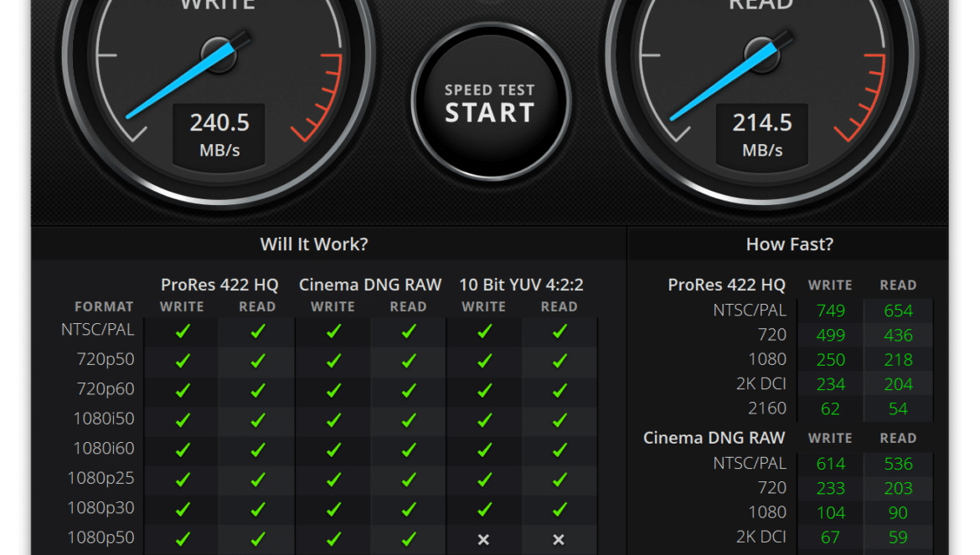Screen dimensions: 980x555
Task: Click ProRes 2K DCI write value 234
Action: point(831,384)
